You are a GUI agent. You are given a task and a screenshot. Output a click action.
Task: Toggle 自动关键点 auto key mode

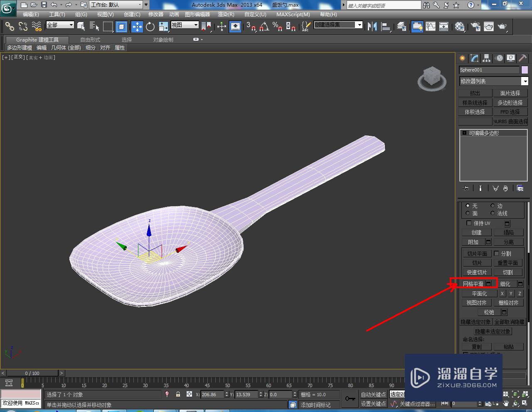click(373, 394)
